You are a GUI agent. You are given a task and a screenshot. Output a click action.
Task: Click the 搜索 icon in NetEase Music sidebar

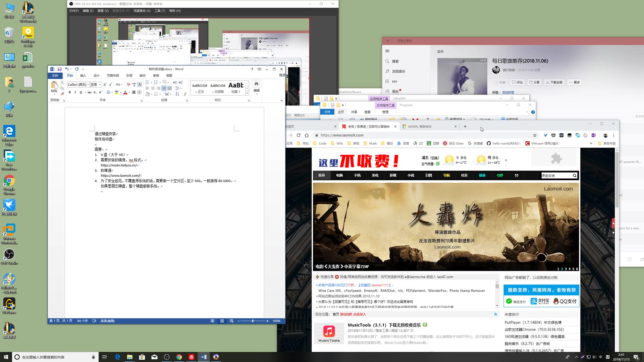(387, 61)
